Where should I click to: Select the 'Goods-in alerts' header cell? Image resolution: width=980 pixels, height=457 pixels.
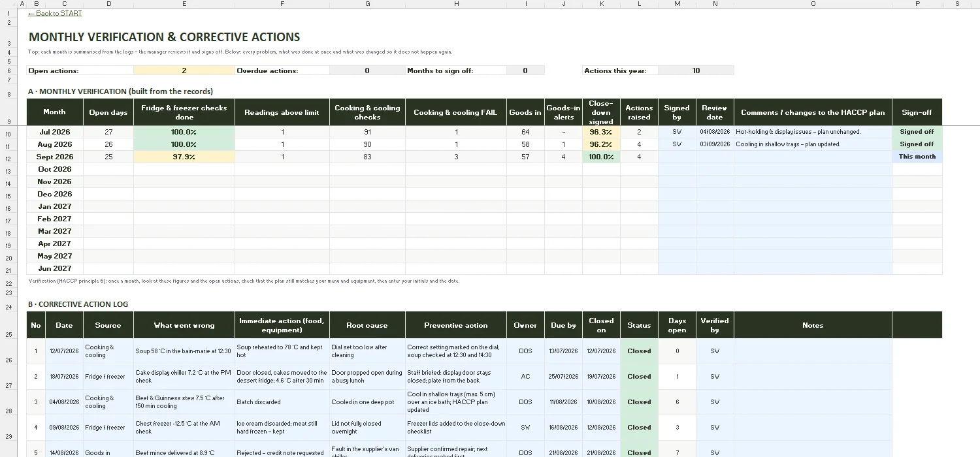pyautogui.click(x=563, y=112)
